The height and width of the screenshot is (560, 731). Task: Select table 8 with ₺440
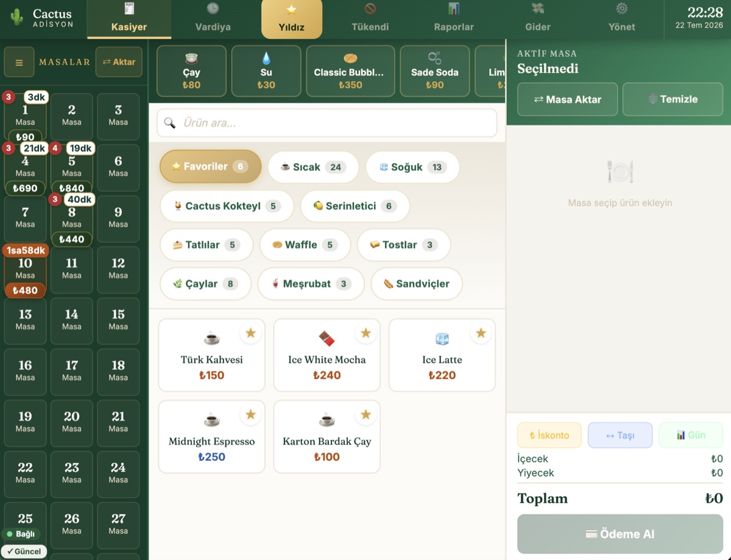72,219
